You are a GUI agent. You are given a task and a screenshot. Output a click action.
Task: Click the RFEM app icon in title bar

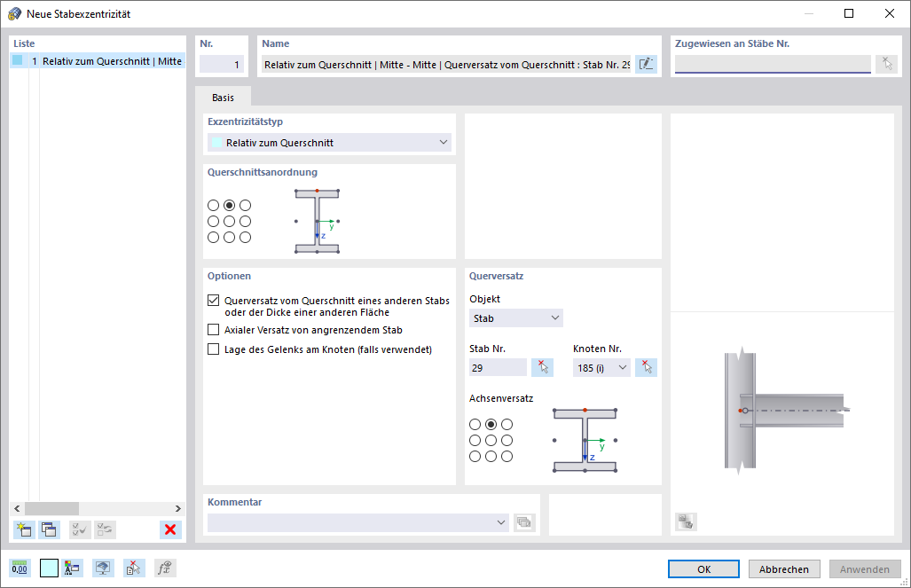tap(14, 13)
